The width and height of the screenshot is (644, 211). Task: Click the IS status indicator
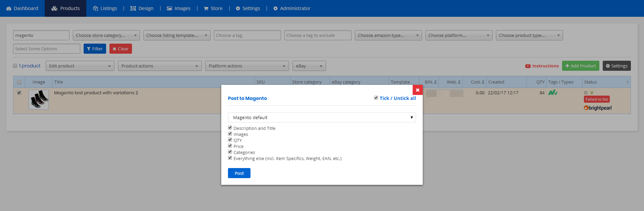586,93
